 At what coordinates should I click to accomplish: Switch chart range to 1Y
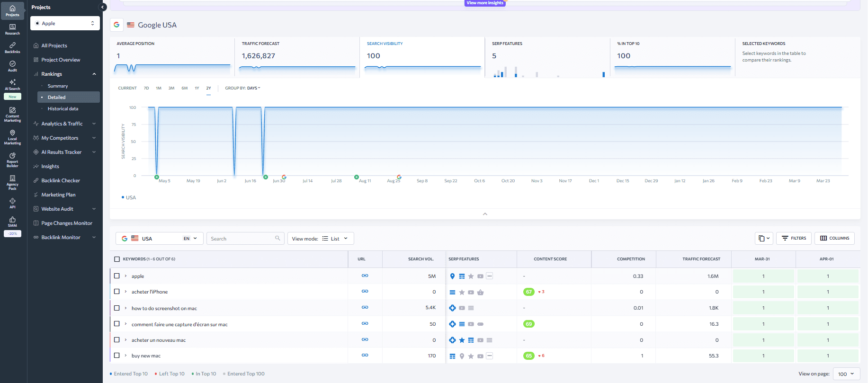[x=197, y=88]
